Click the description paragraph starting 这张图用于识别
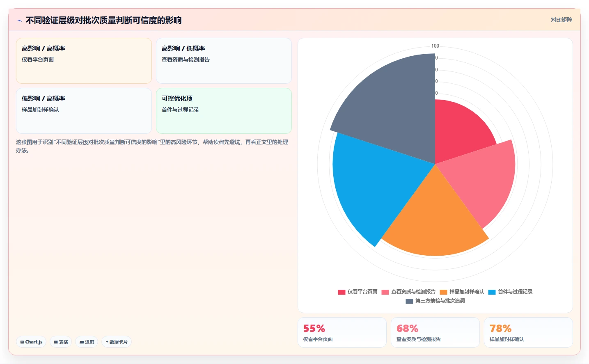 pos(152,146)
